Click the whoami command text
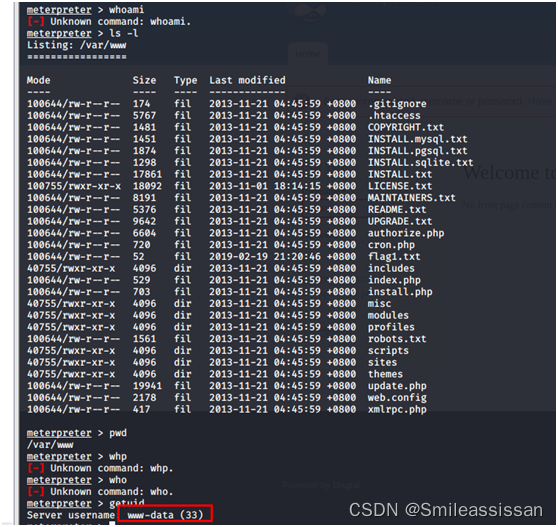Viewport: 558px width, 527px height. click(x=126, y=10)
